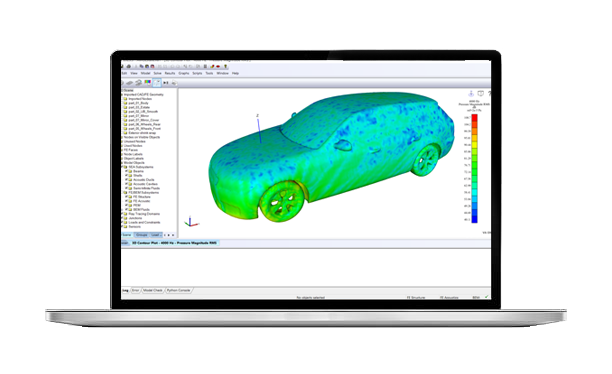The image size is (612, 374).
Task: Toggle the Acoustic Ducts checkbox
Action: pos(126,180)
